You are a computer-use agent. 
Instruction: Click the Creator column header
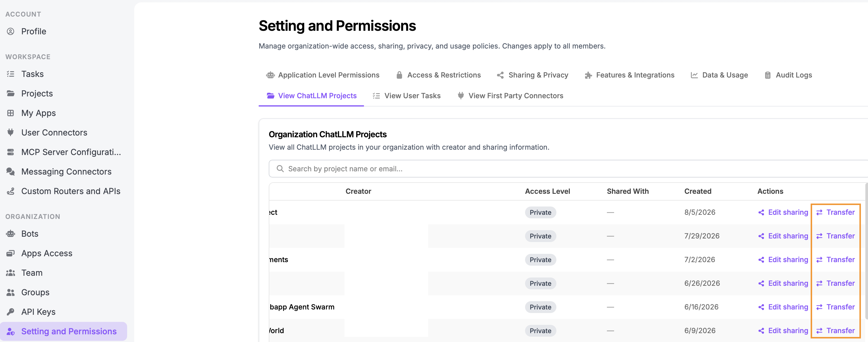point(358,191)
